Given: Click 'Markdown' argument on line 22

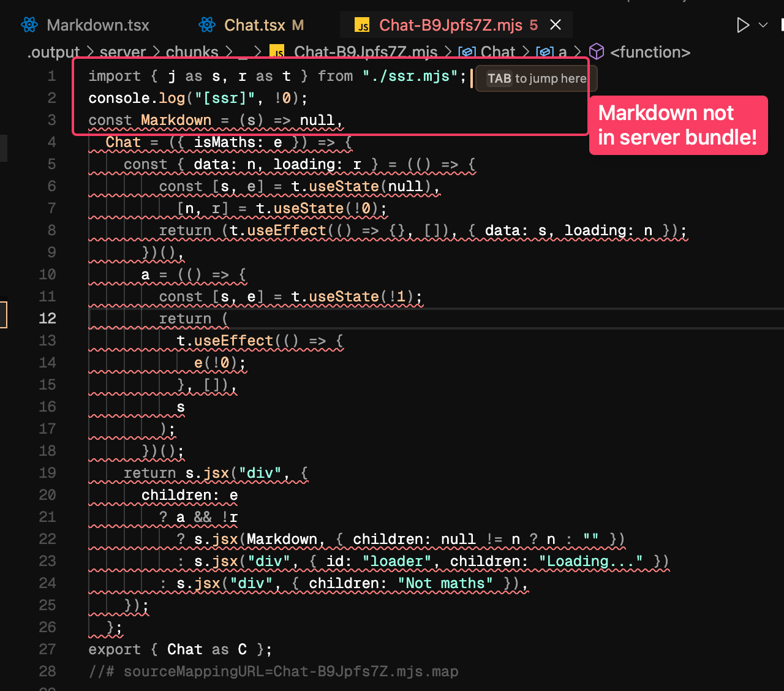Looking at the screenshot, I should [x=282, y=539].
